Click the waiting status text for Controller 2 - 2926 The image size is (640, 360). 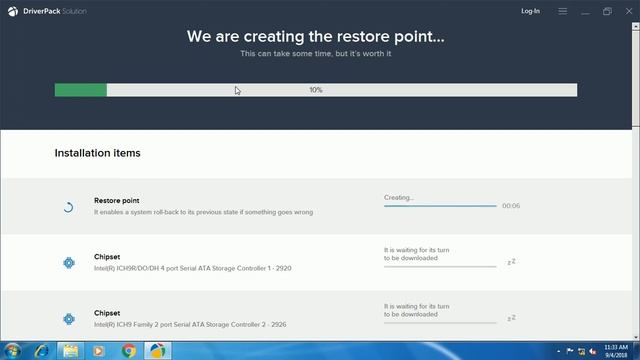(416, 310)
